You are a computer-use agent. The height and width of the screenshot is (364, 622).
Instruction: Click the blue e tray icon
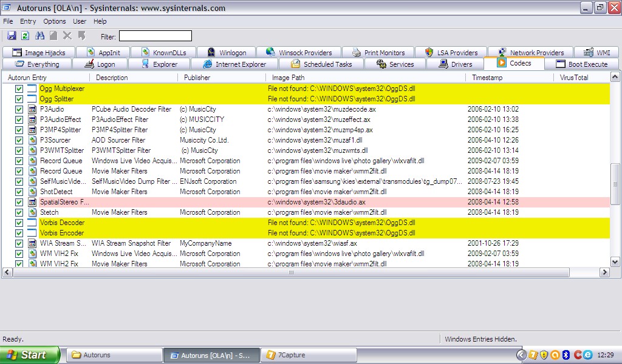(x=587, y=355)
